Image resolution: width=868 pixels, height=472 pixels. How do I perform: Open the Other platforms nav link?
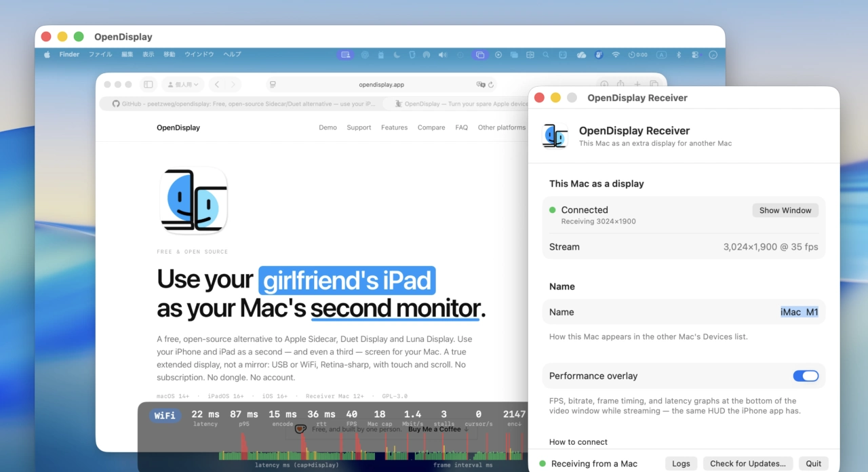coord(502,127)
